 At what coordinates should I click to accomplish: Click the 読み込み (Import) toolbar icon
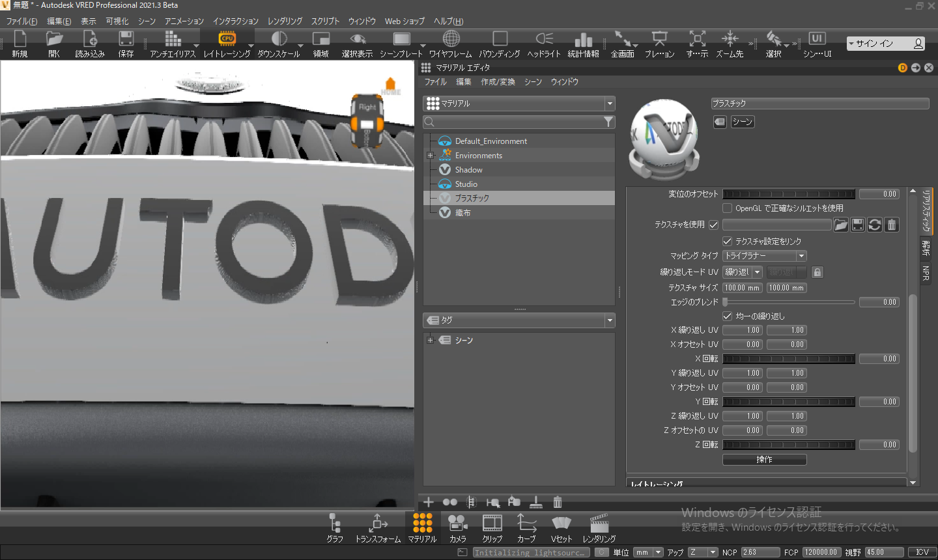point(90,39)
